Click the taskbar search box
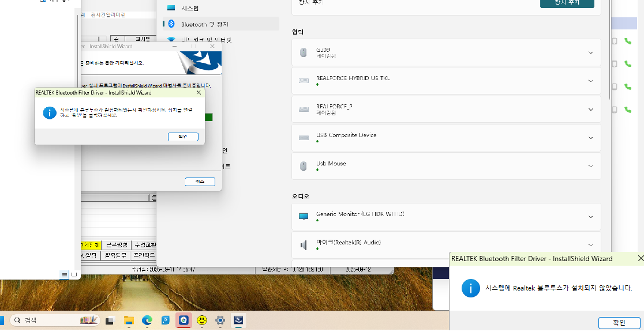Viewport: 644px width, 332px height. click(x=54, y=320)
